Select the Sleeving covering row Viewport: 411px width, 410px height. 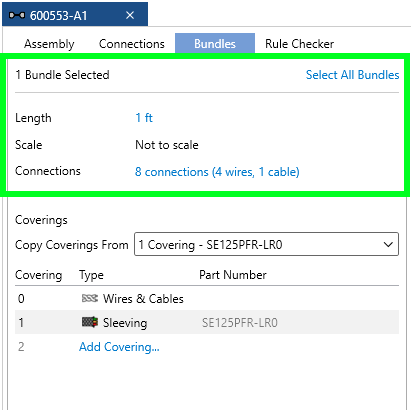(207, 322)
